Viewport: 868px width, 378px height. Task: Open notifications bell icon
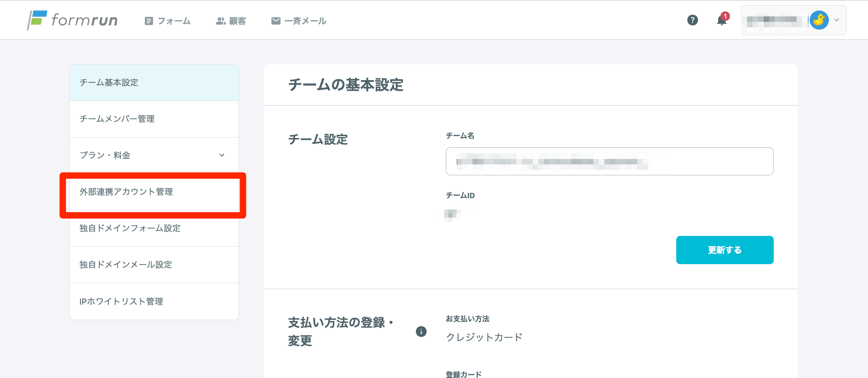pyautogui.click(x=721, y=20)
